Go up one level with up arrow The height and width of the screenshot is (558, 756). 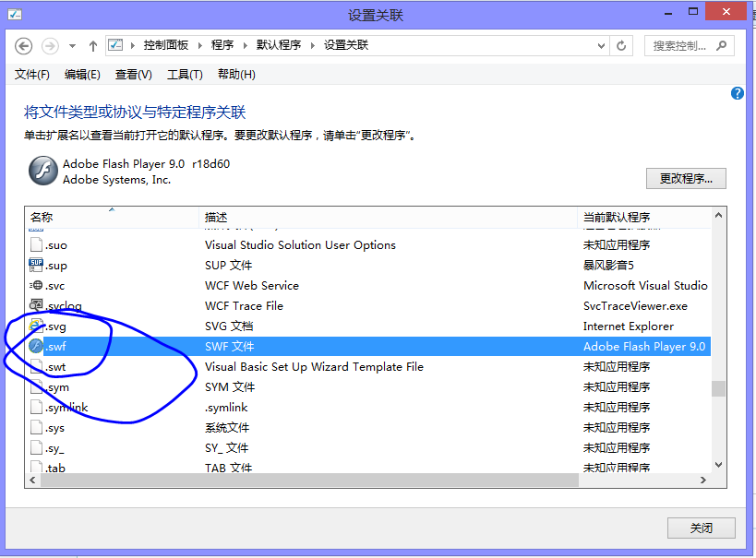click(93, 46)
